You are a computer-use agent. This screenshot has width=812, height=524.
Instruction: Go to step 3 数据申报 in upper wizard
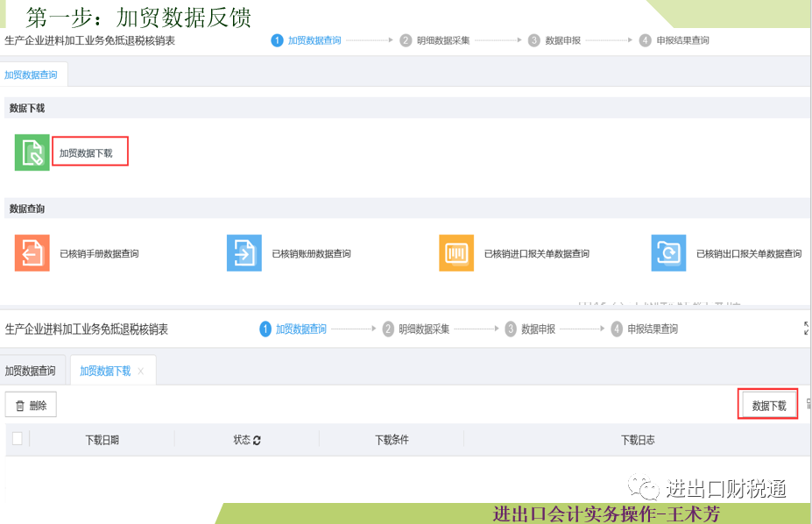tap(554, 40)
